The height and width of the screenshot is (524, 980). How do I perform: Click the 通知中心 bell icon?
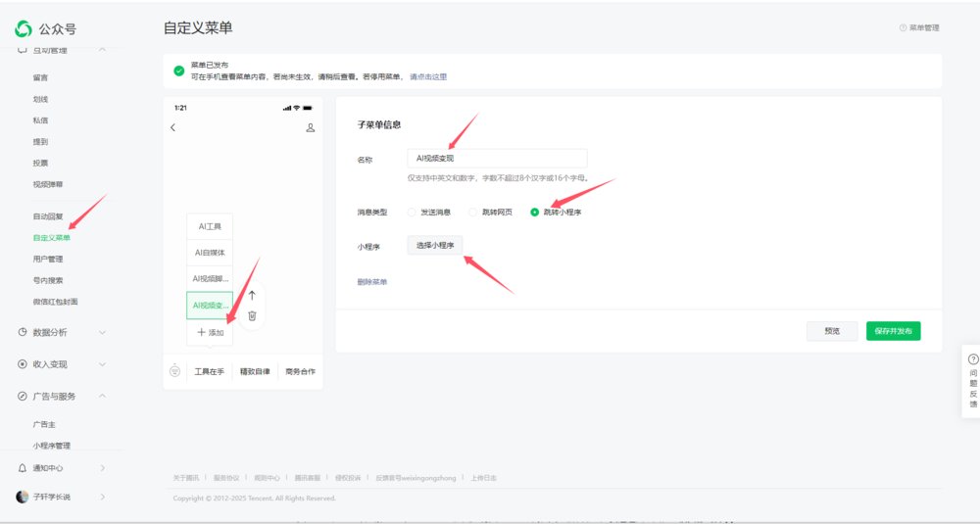click(23, 468)
